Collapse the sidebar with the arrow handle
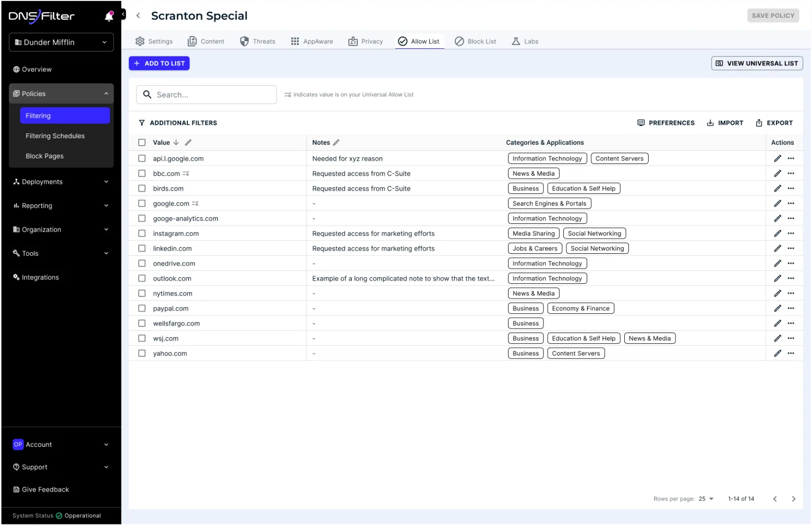 pyautogui.click(x=123, y=15)
